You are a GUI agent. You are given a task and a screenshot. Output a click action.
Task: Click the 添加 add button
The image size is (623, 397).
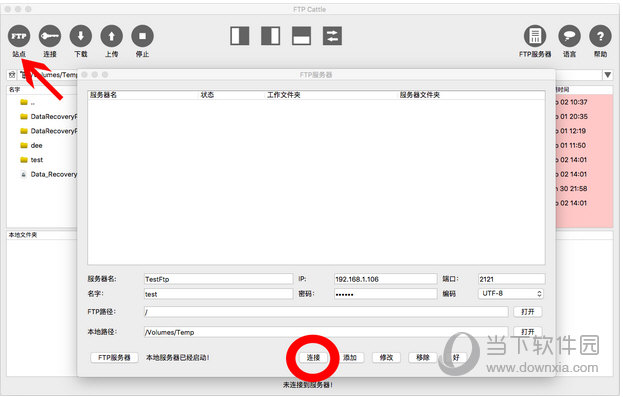point(350,357)
